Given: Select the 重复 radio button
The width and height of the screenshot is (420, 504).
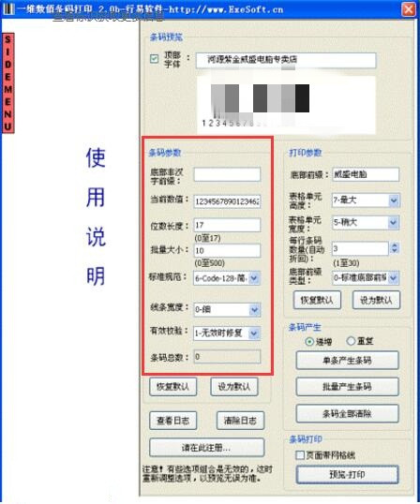Looking at the screenshot, I should (x=351, y=341).
